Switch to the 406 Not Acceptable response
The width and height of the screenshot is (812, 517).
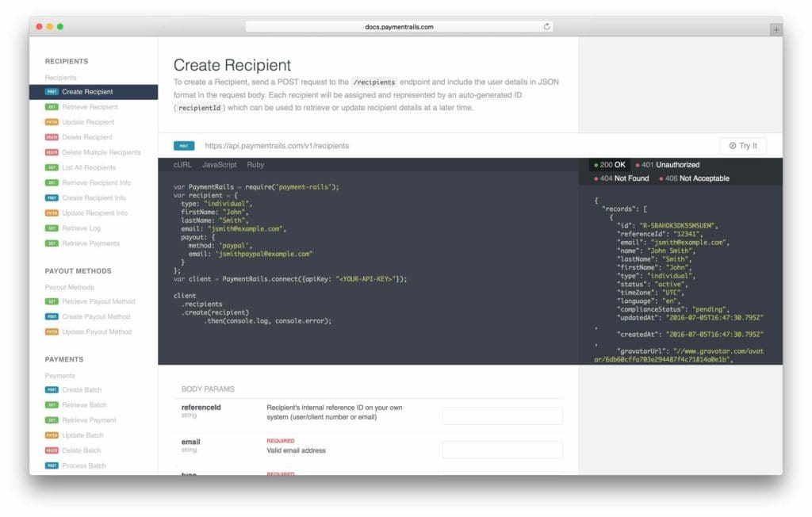[703, 178]
